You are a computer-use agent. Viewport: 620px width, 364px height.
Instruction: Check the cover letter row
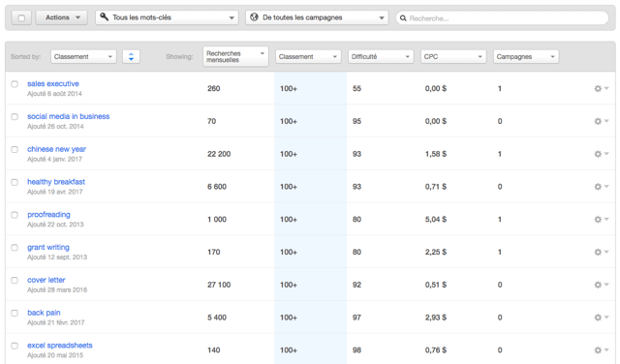click(15, 280)
